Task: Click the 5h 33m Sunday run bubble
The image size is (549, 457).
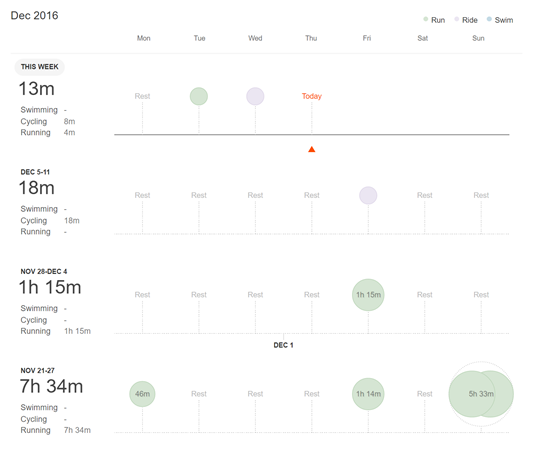Action: [481, 394]
